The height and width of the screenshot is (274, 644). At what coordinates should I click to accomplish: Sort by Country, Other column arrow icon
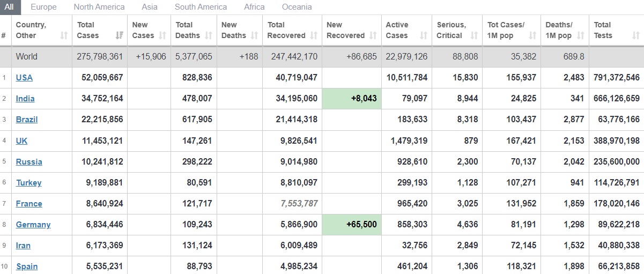64,36
